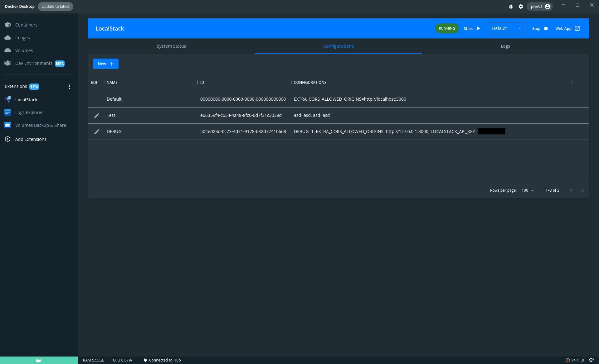Open the pive01 account menu

[x=540, y=7]
